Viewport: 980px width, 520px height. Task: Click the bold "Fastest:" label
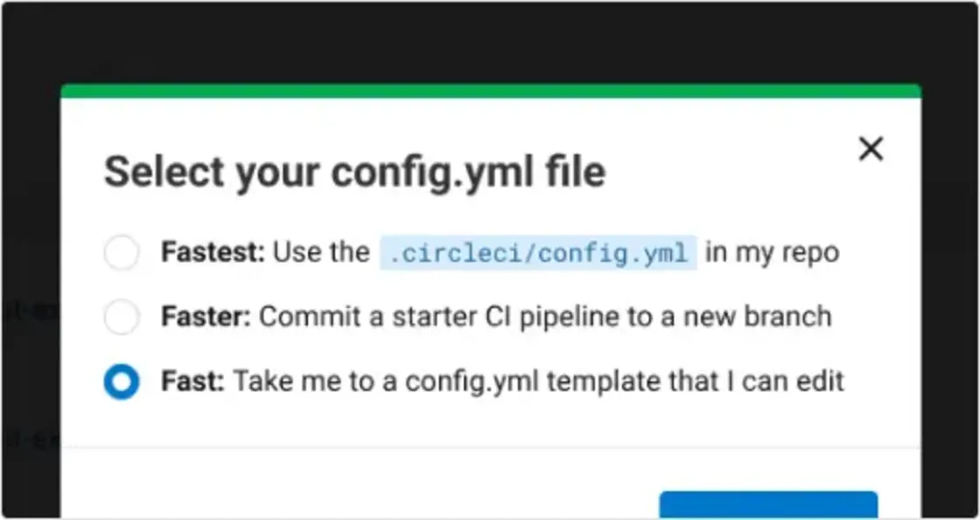(213, 253)
